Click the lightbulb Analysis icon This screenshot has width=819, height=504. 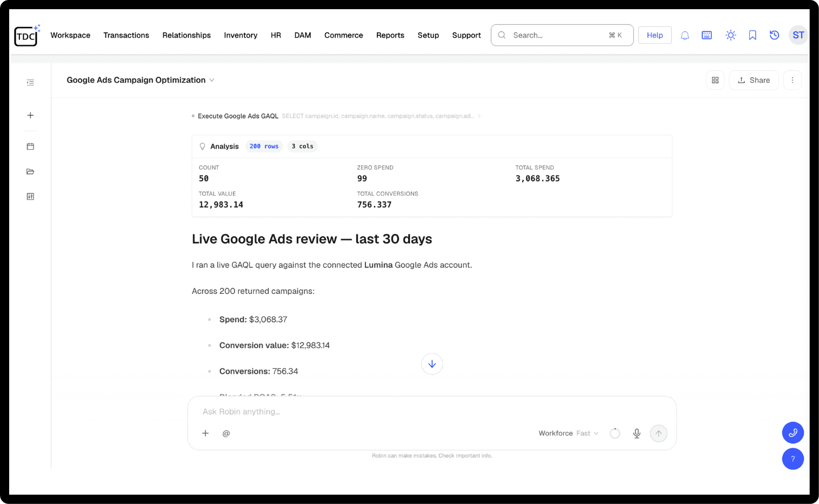(203, 146)
